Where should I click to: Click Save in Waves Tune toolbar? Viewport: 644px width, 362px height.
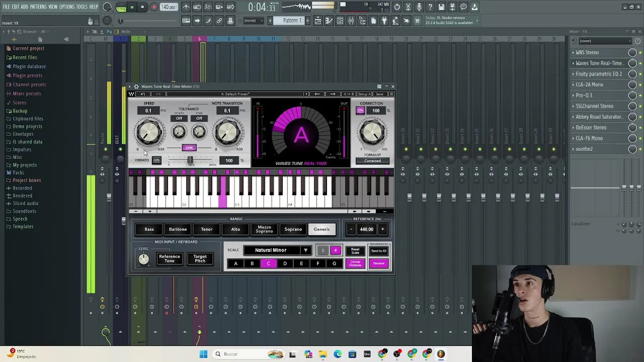click(x=379, y=94)
